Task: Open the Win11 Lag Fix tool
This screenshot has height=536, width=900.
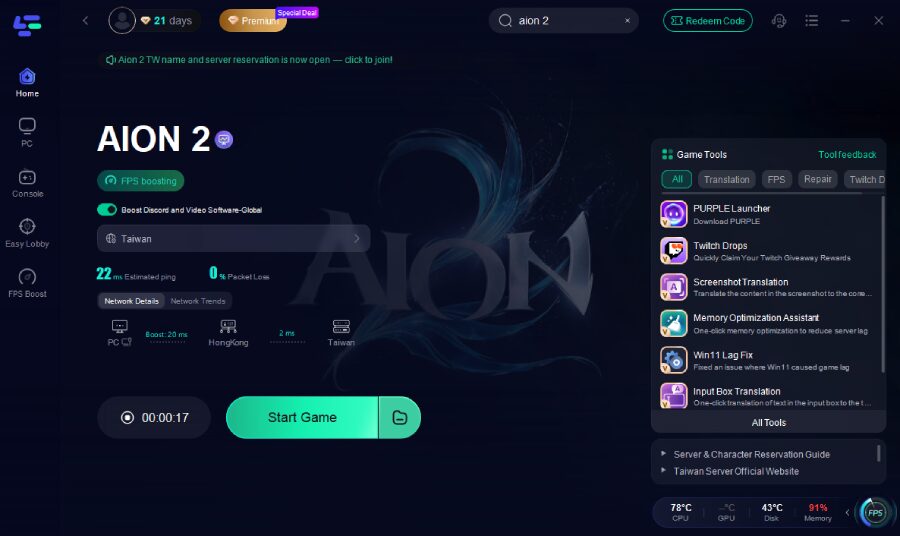Action: 766,360
